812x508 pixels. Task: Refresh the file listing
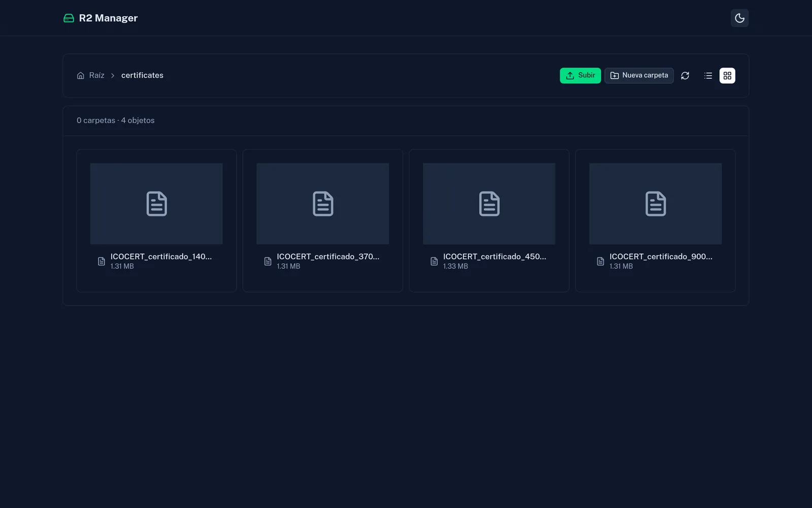[685, 76]
